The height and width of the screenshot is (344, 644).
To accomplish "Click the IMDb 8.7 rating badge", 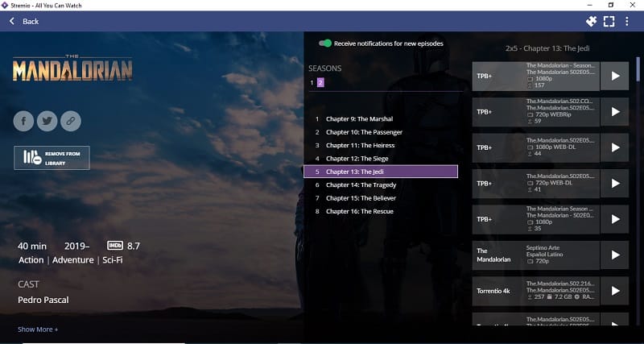I will coord(123,246).
